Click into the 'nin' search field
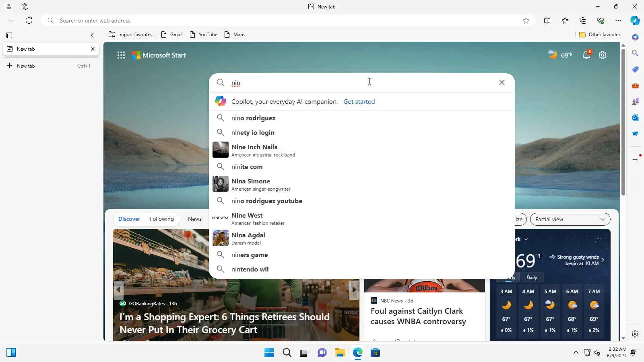This screenshot has height=362, width=644. 362,82
